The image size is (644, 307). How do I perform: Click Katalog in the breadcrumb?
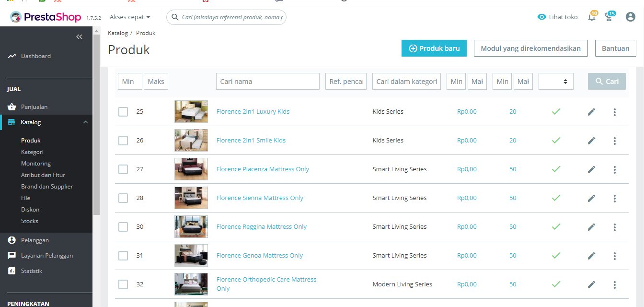tap(118, 33)
